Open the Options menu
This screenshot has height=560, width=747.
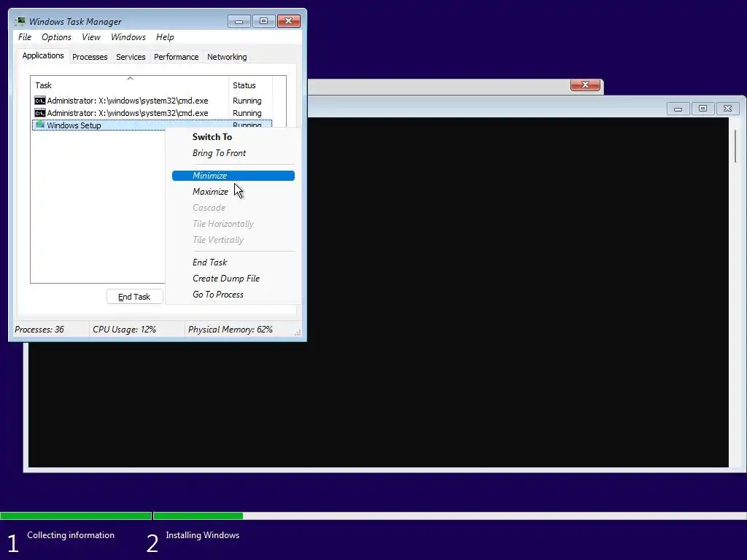(56, 37)
